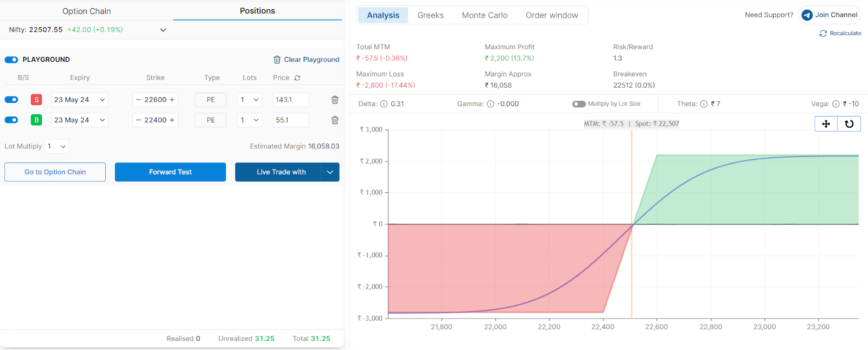Show Theta info tooltip icon
The image size is (868, 350).
[x=704, y=104]
